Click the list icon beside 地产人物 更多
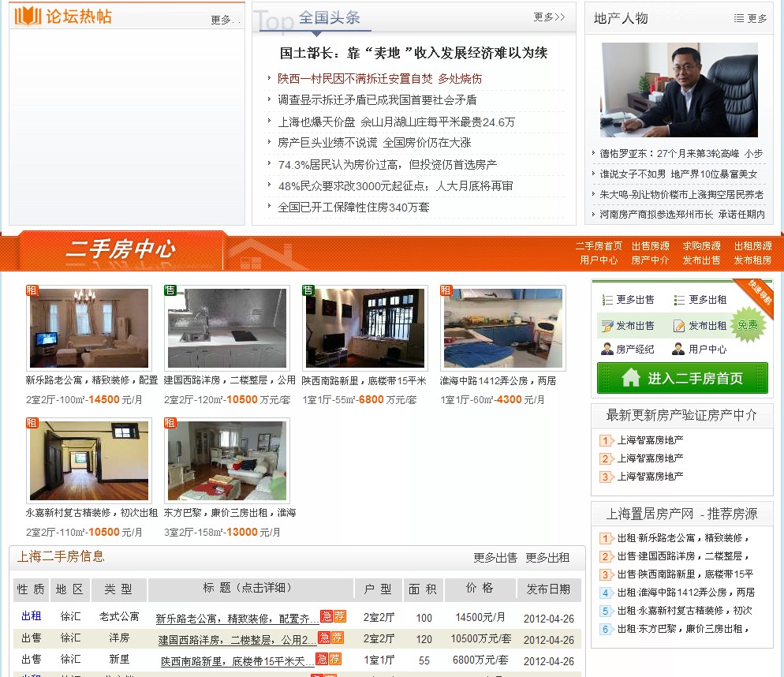Image resolution: width=784 pixels, height=677 pixels. 738,18
